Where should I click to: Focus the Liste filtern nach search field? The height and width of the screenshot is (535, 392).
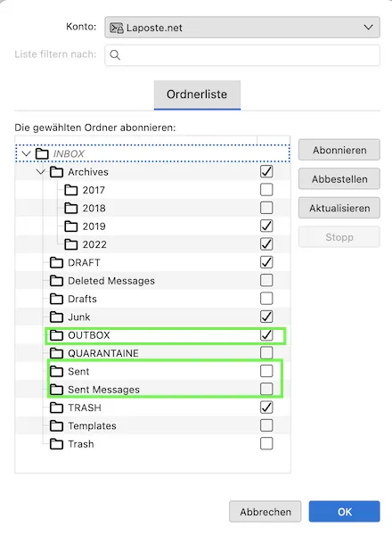(242, 55)
